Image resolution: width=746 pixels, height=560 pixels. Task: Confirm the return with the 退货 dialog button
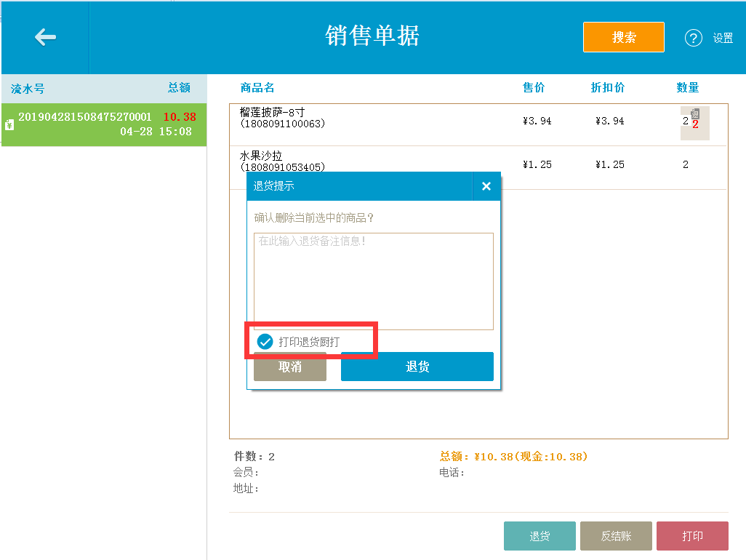[x=417, y=367]
